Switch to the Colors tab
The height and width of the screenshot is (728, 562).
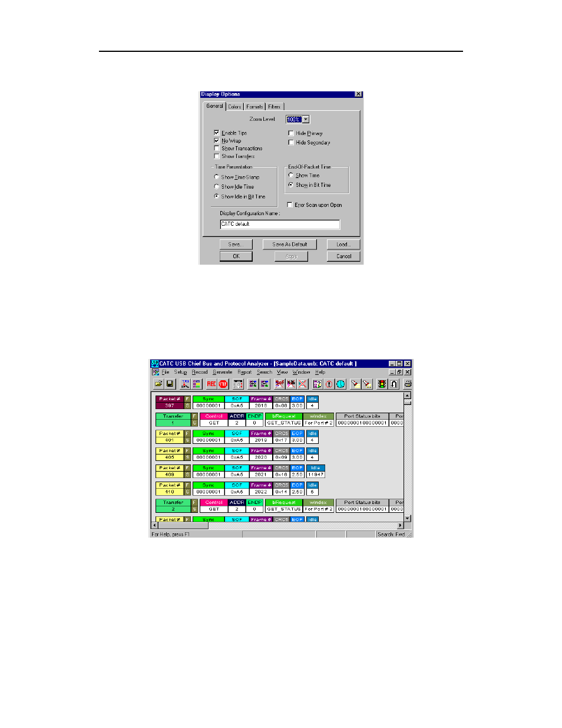coord(234,107)
